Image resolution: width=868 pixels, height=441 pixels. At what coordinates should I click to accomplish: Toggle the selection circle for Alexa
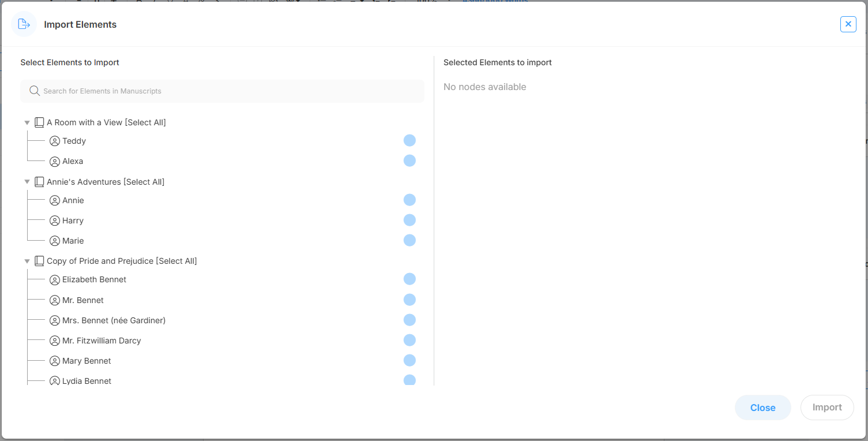point(409,160)
